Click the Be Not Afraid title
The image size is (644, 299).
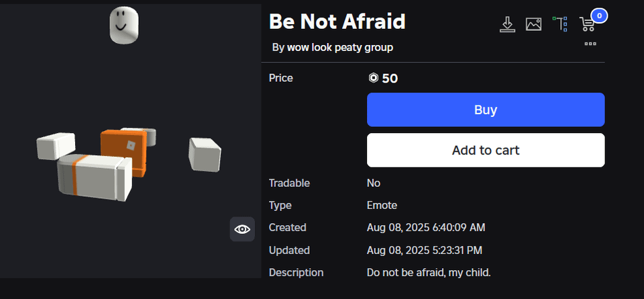[337, 22]
